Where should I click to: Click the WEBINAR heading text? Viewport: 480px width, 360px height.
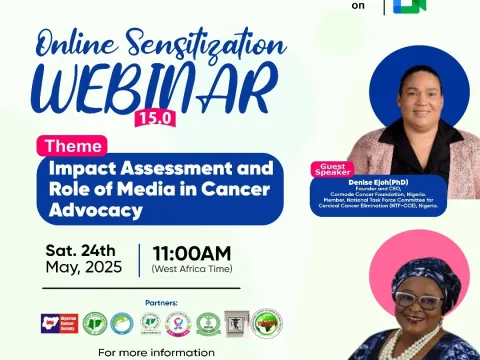(155, 87)
